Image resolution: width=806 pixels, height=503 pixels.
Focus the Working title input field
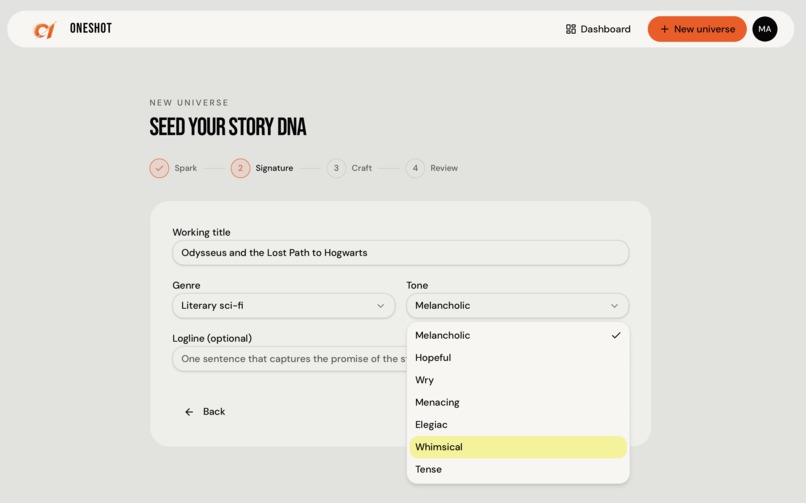[400, 253]
